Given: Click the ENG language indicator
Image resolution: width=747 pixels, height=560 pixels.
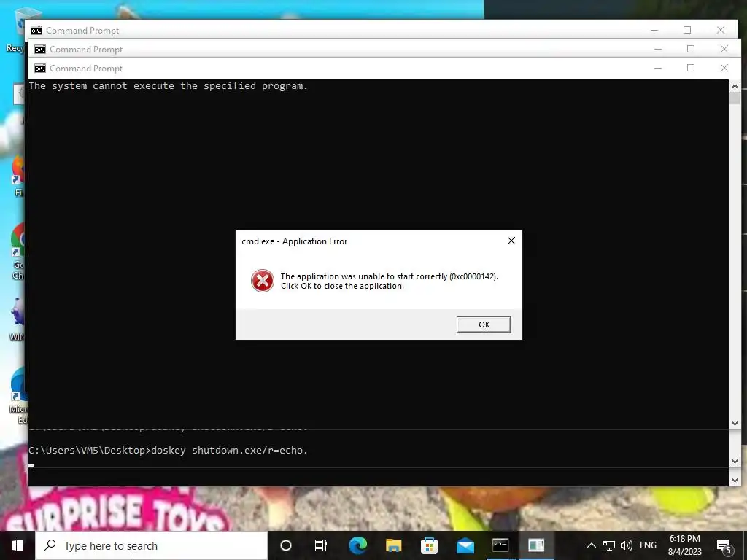Looking at the screenshot, I should (x=648, y=545).
